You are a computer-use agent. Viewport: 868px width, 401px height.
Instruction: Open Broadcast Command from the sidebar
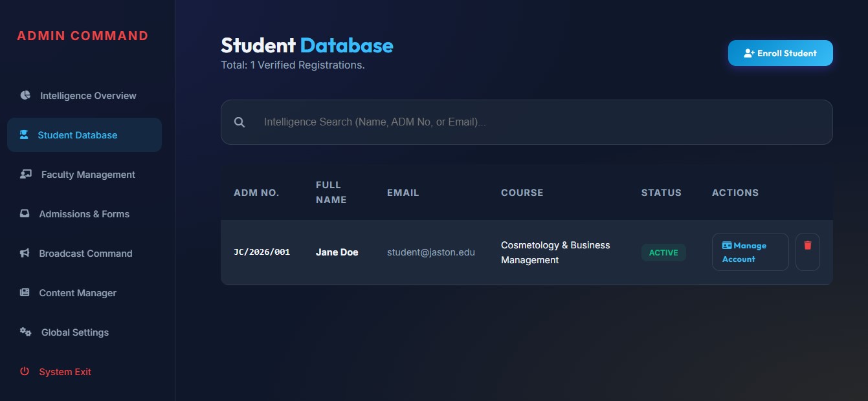click(x=85, y=254)
